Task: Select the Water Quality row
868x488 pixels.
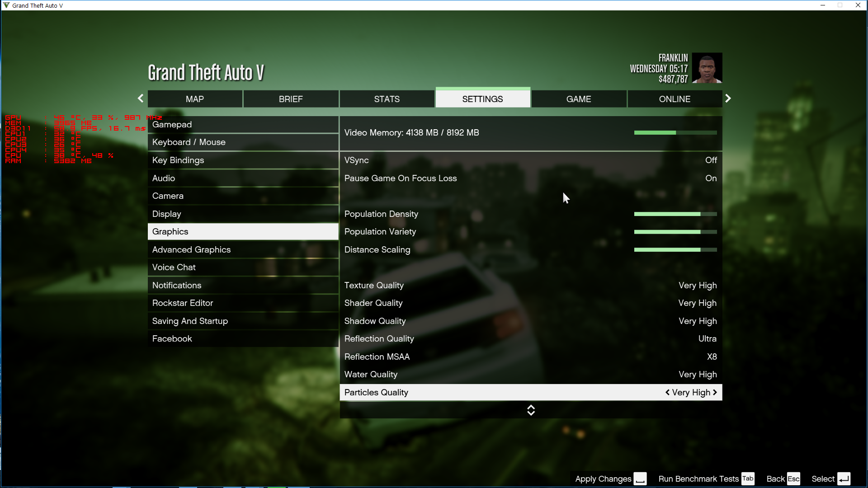Action: [x=531, y=375]
